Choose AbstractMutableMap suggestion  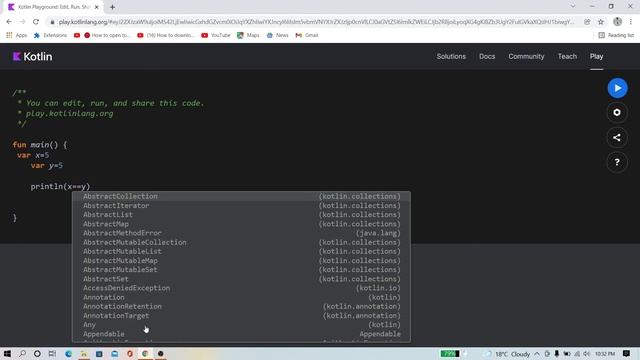pos(241,261)
